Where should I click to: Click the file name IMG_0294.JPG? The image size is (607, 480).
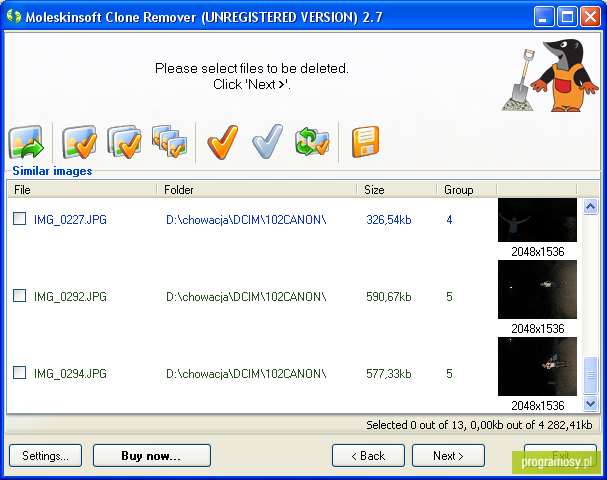(x=70, y=374)
